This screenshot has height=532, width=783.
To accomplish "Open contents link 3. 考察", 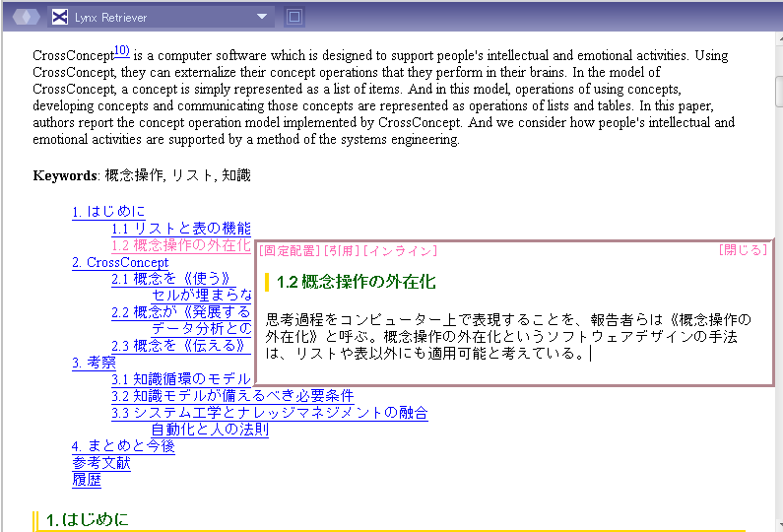I will pos(94,363).
